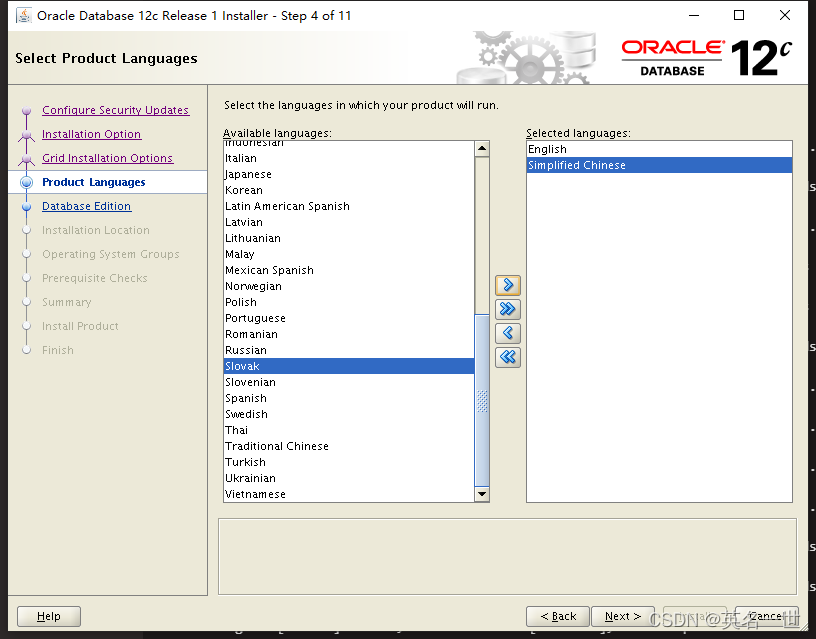Select Portuguese in Available languages

(349, 318)
